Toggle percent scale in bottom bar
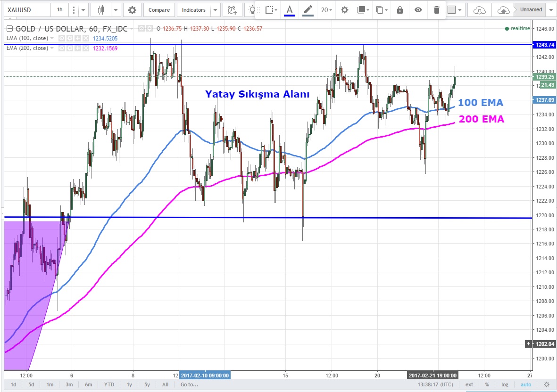 [487, 384]
